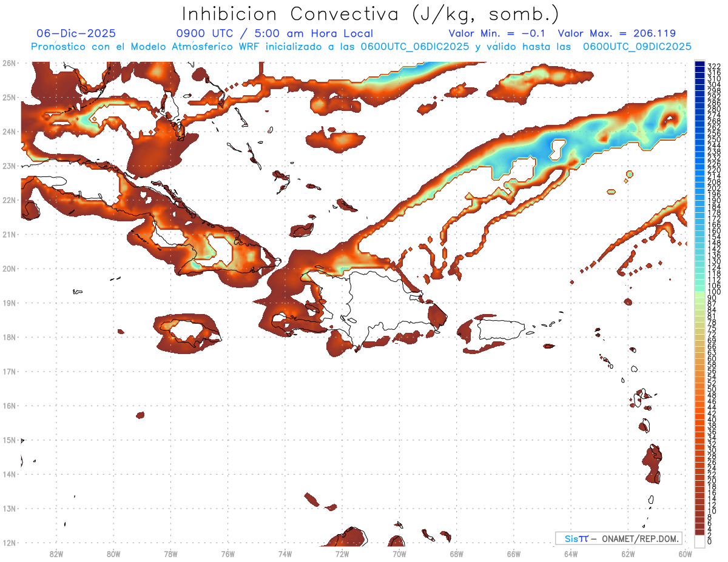Click the latitude label "23N"
Screen dimensions: 728x562
[x=9, y=166]
